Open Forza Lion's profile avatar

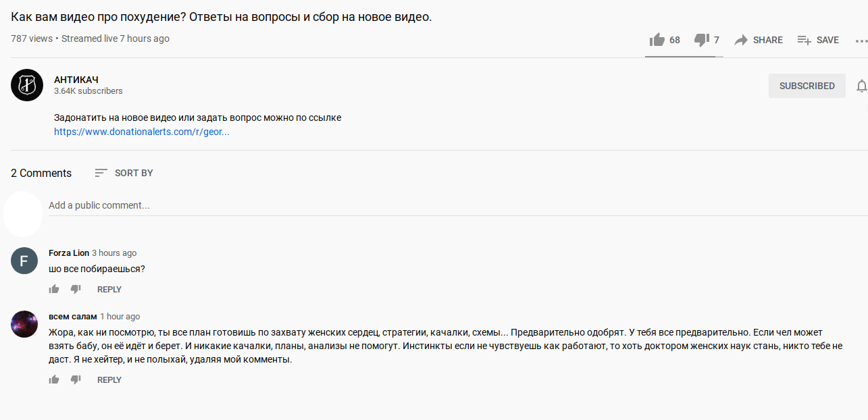click(24, 261)
